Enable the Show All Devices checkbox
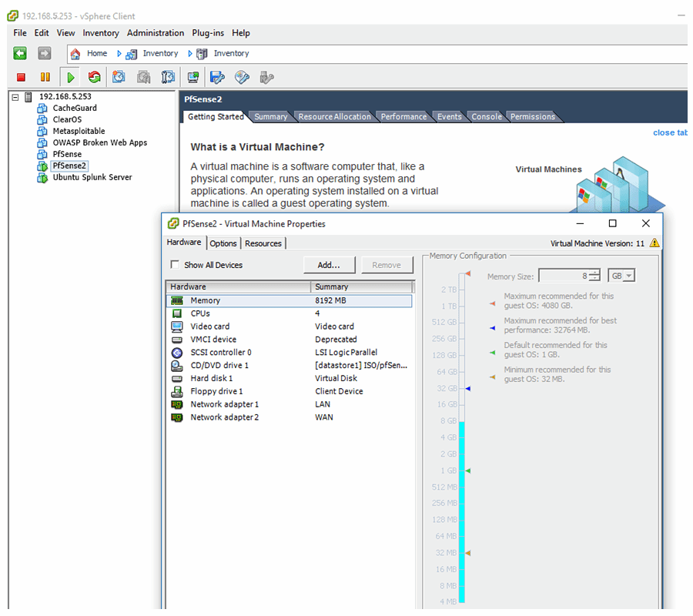 [x=175, y=265]
